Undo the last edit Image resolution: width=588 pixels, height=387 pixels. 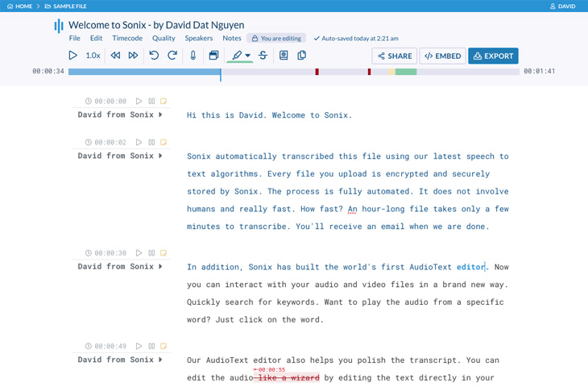(154, 56)
